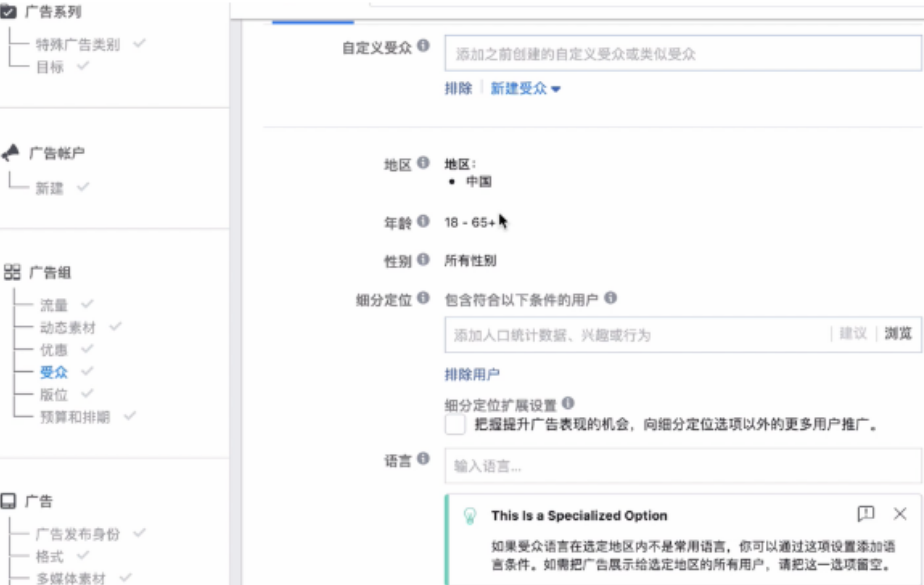Click the 广告组 grid icon
The image size is (924, 585).
click(x=12, y=272)
